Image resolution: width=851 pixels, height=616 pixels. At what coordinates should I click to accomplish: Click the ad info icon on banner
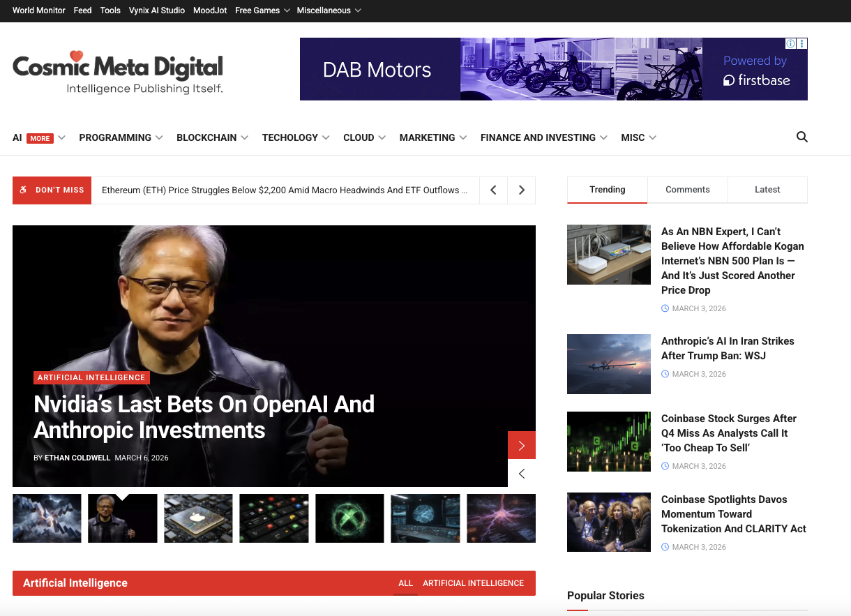point(791,43)
